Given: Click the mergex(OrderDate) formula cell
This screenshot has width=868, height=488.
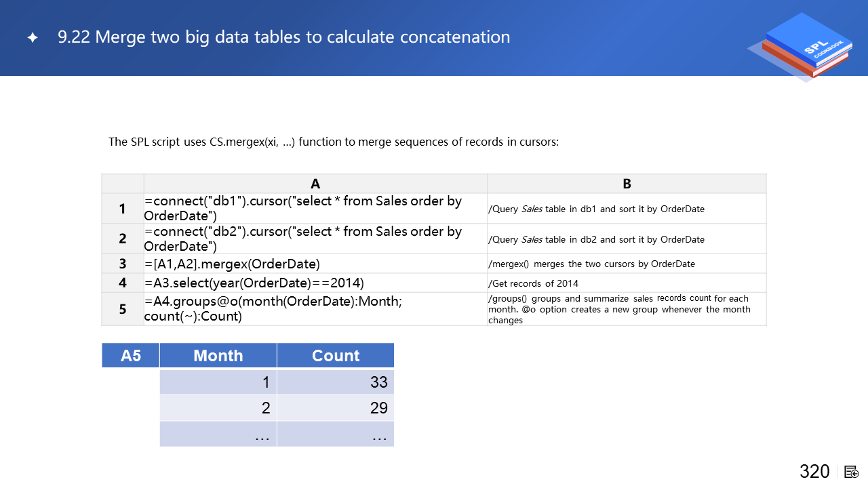Looking at the screenshot, I should (x=315, y=264).
